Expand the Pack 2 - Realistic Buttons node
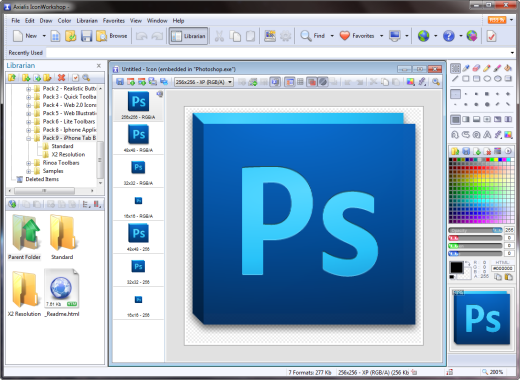This screenshot has height=380, width=520. pos(29,89)
